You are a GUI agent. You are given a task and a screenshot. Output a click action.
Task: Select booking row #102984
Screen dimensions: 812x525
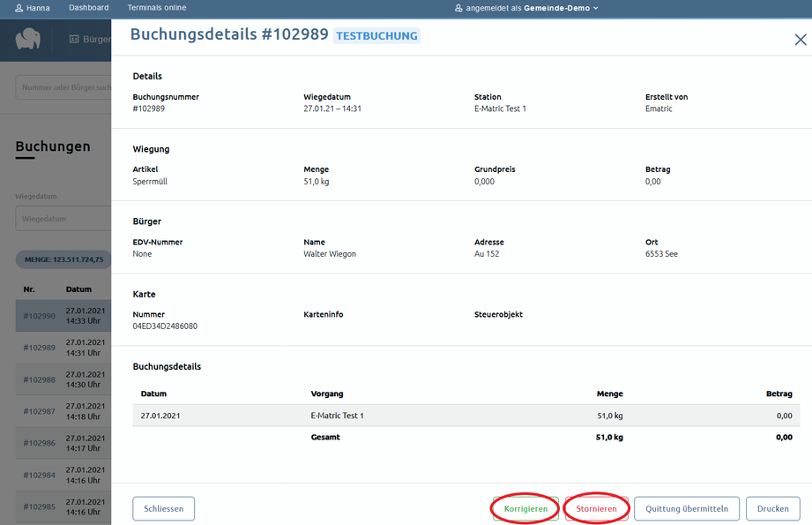(x=63, y=475)
